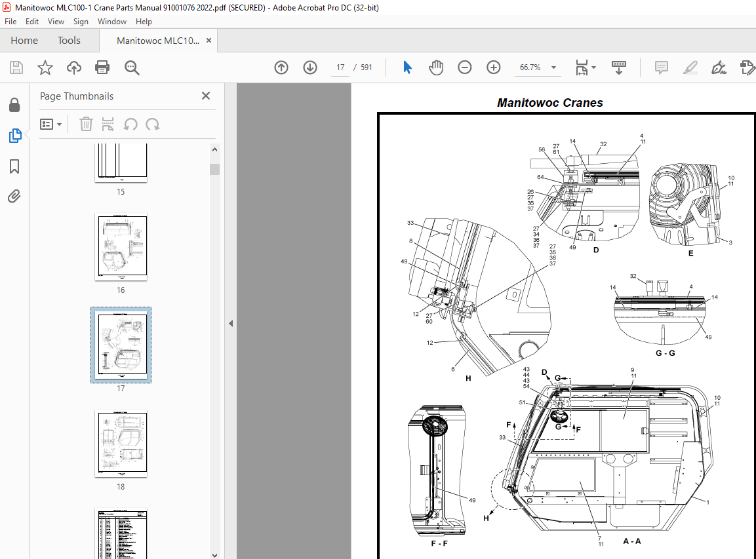The width and height of the screenshot is (756, 559).
Task: Go to previous page with up arrow
Action: pos(281,67)
